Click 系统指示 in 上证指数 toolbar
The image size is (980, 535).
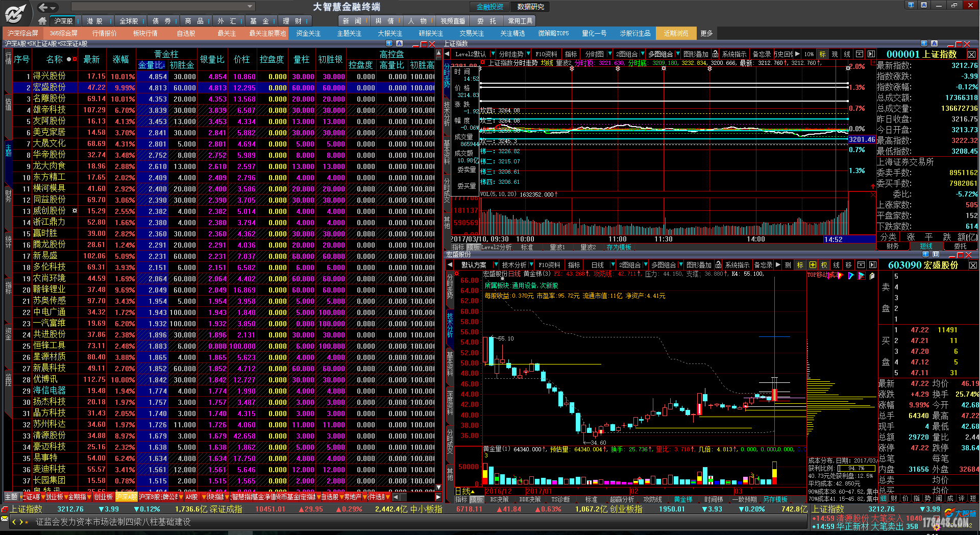tap(734, 54)
